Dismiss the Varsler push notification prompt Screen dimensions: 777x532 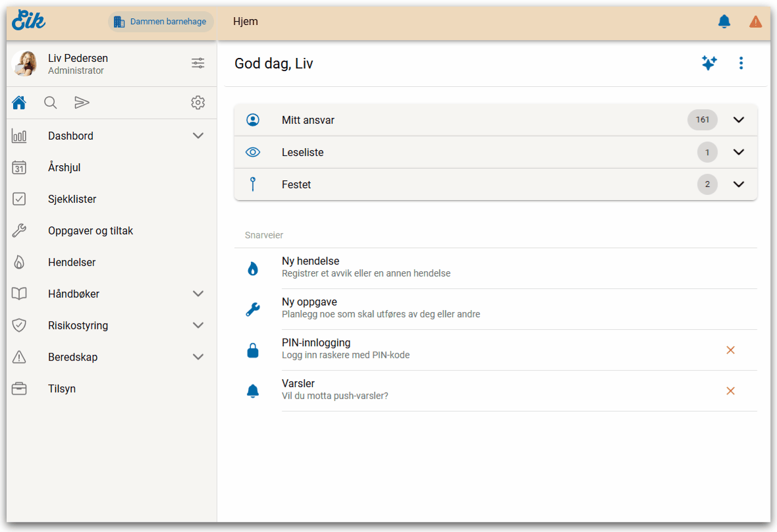[730, 391]
